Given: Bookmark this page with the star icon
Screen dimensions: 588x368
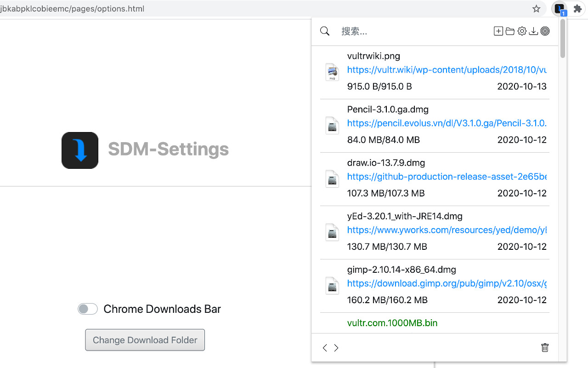Looking at the screenshot, I should click(x=536, y=9).
